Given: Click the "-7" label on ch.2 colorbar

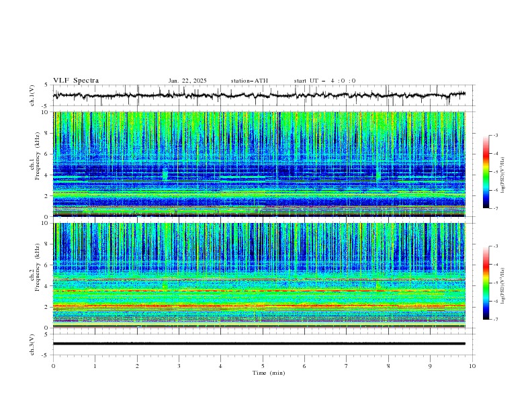Looking at the screenshot, I should [496, 320].
